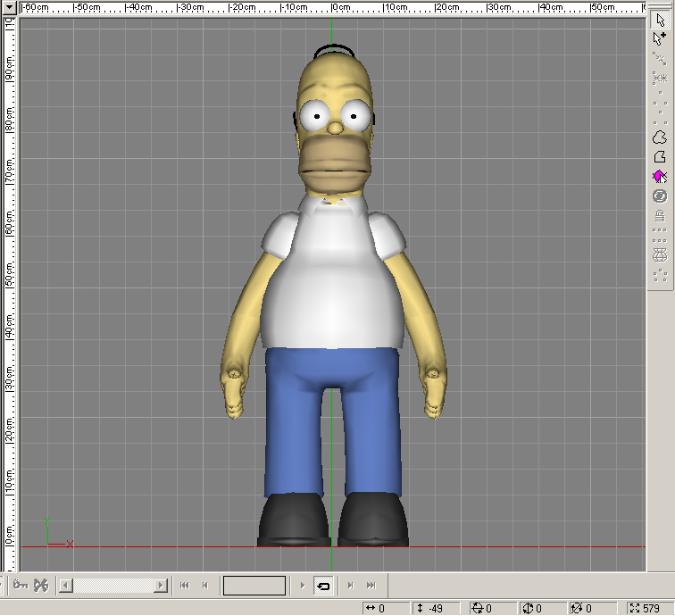Choose the freehand Lasso draw tool
This screenshot has height=616, width=675.
660,137
